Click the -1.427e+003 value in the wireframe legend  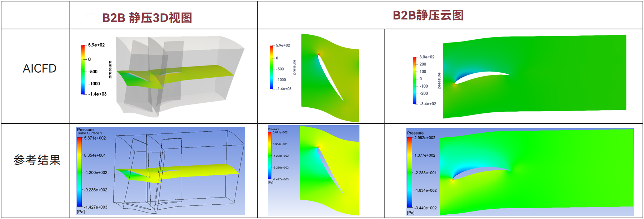pyautogui.click(x=95, y=207)
